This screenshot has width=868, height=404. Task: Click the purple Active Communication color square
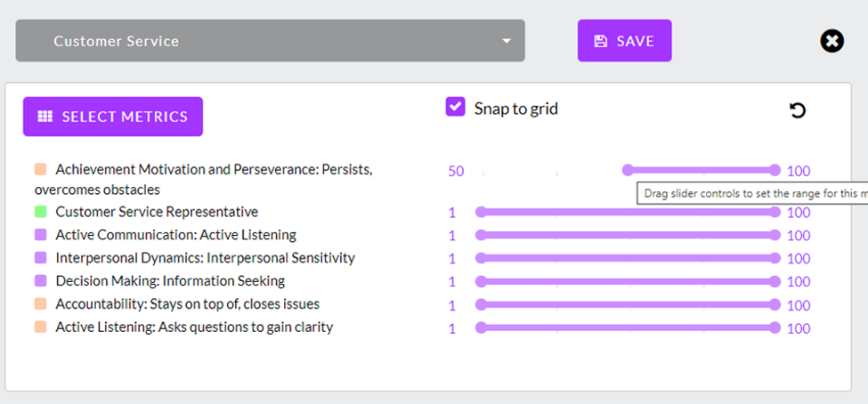(x=40, y=235)
